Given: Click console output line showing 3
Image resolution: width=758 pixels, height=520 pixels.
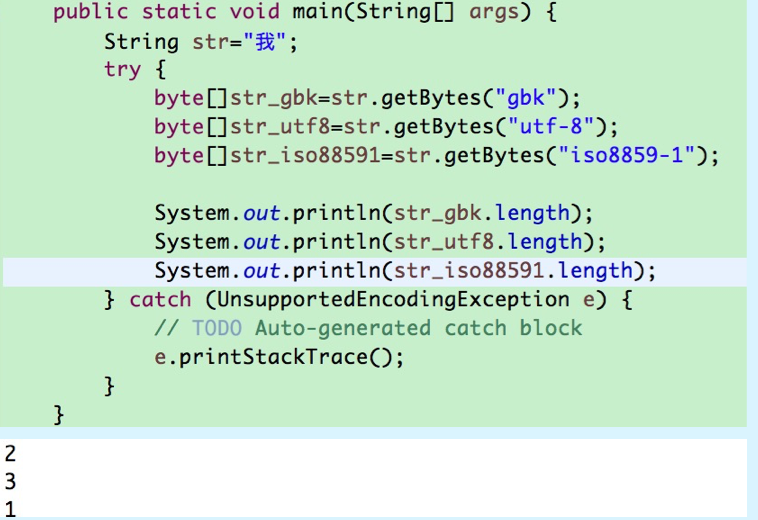Looking at the screenshot, I should point(11,481).
